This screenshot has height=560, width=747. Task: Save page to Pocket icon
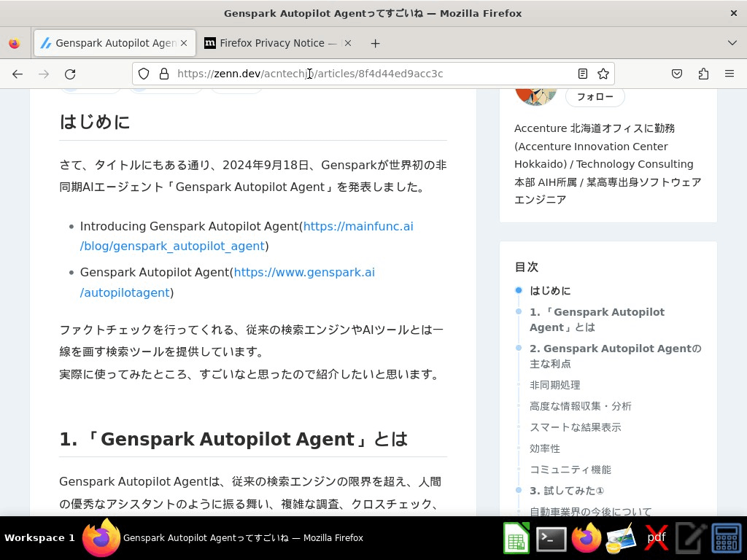coord(677,74)
